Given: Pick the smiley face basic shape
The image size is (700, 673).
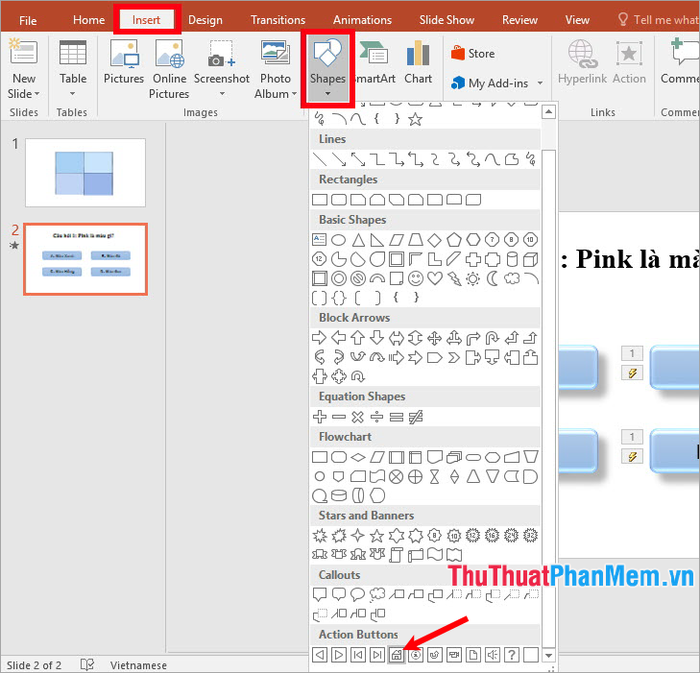Looking at the screenshot, I should coord(416,278).
